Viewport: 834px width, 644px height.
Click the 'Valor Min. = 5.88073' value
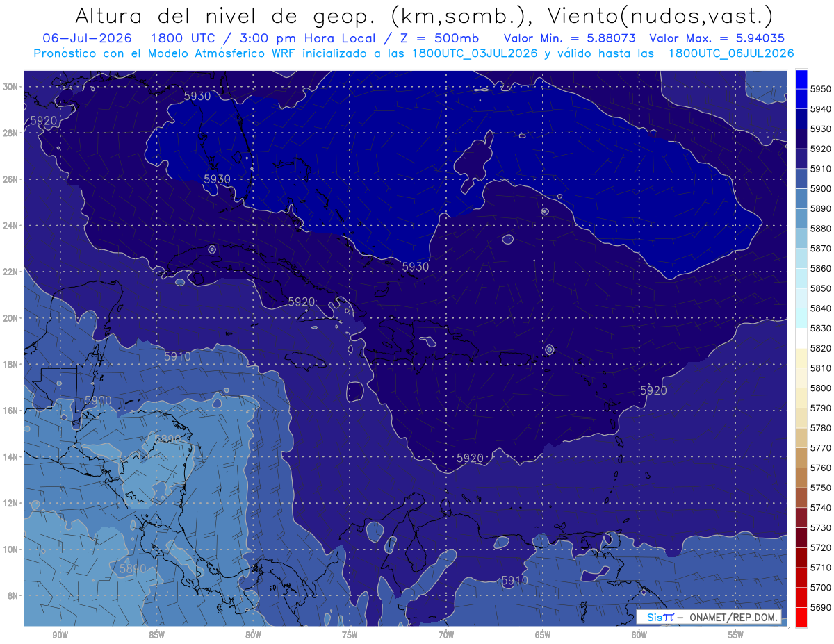click(x=571, y=38)
